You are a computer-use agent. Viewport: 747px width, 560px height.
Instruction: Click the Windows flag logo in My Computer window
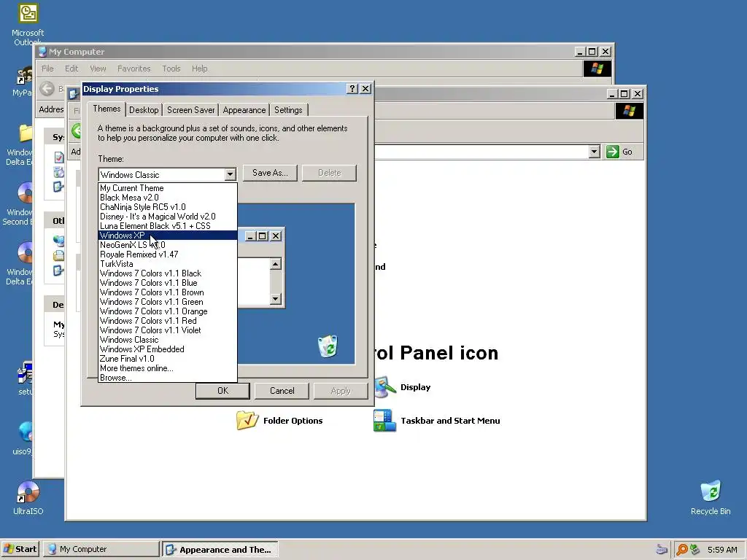tap(597, 69)
